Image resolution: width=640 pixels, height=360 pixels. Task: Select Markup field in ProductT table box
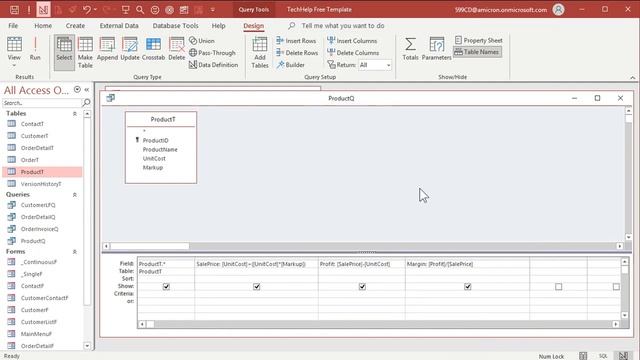tap(153, 167)
